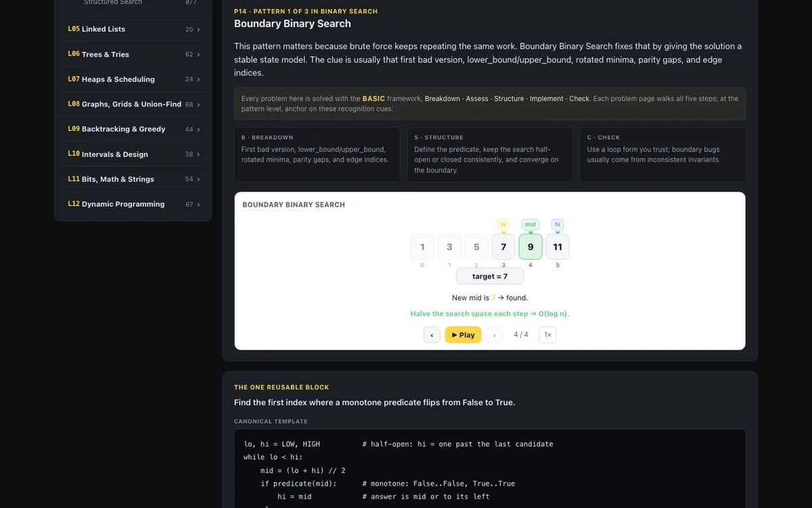Open the L05 Linked Lists lesson
Viewport: 812px width, 508px height.
[x=133, y=29]
